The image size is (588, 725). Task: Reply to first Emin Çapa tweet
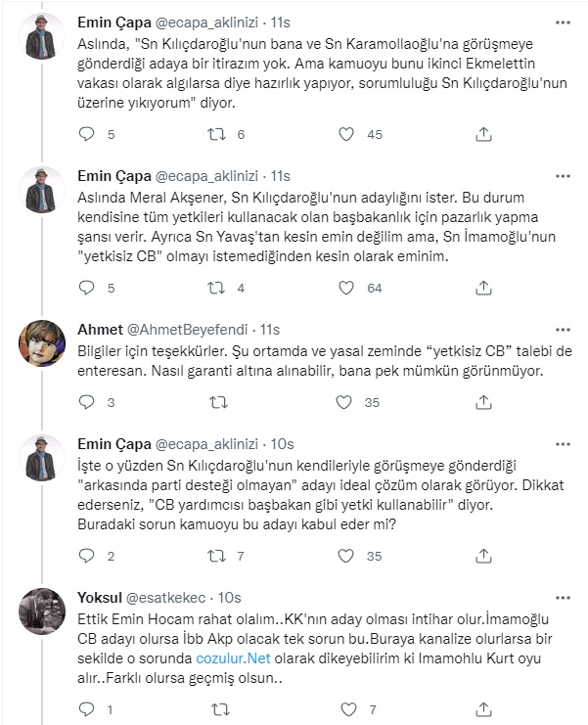point(86,134)
